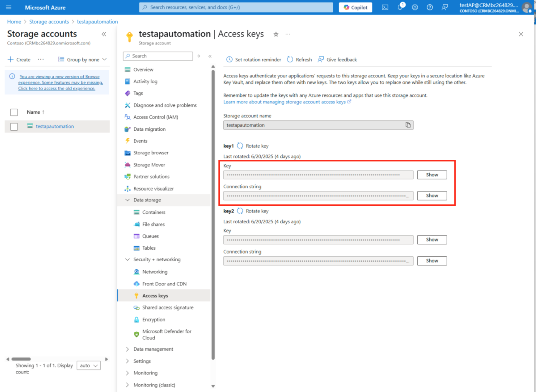
Task: Click the Storage browser icon
Action: point(128,153)
